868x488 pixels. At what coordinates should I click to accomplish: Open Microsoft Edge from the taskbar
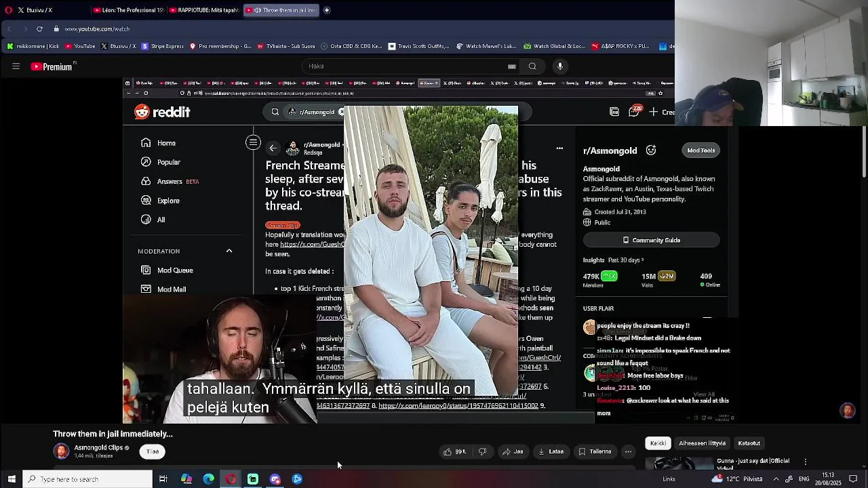[209, 479]
